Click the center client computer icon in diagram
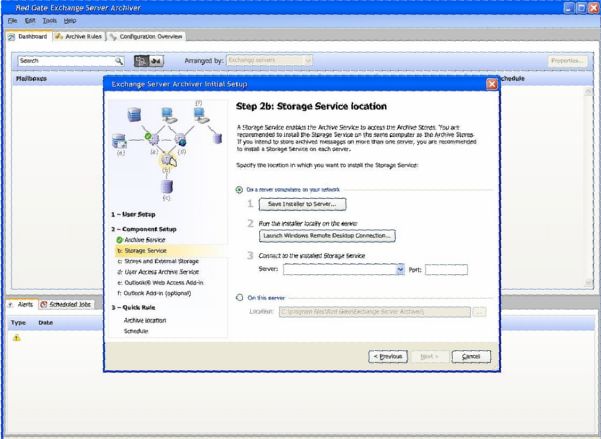This screenshot has height=439, width=601. (x=169, y=115)
